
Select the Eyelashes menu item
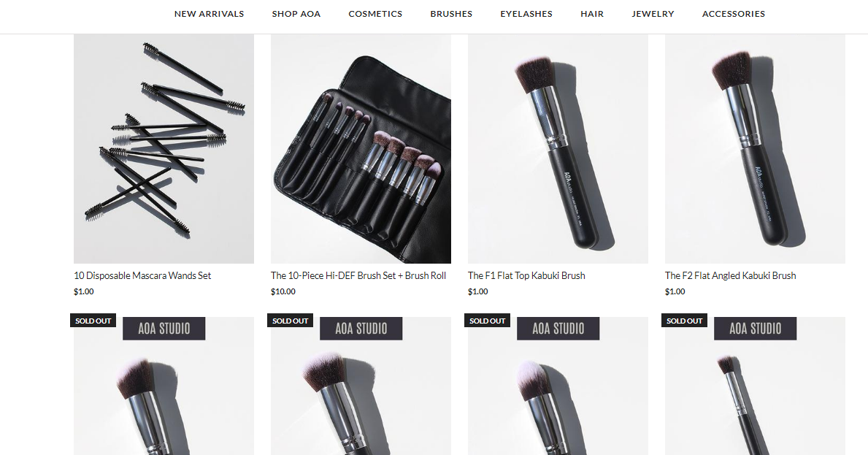[526, 14]
